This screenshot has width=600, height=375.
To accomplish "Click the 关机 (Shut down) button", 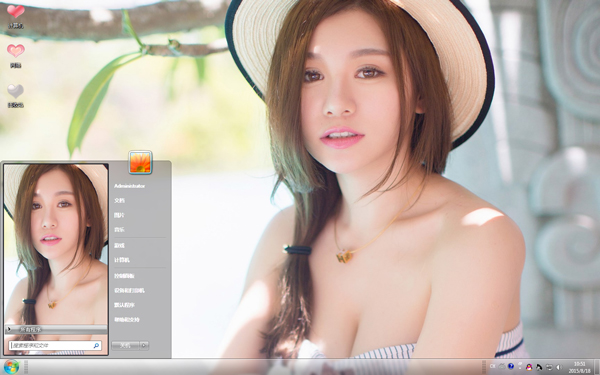I will coord(125,346).
